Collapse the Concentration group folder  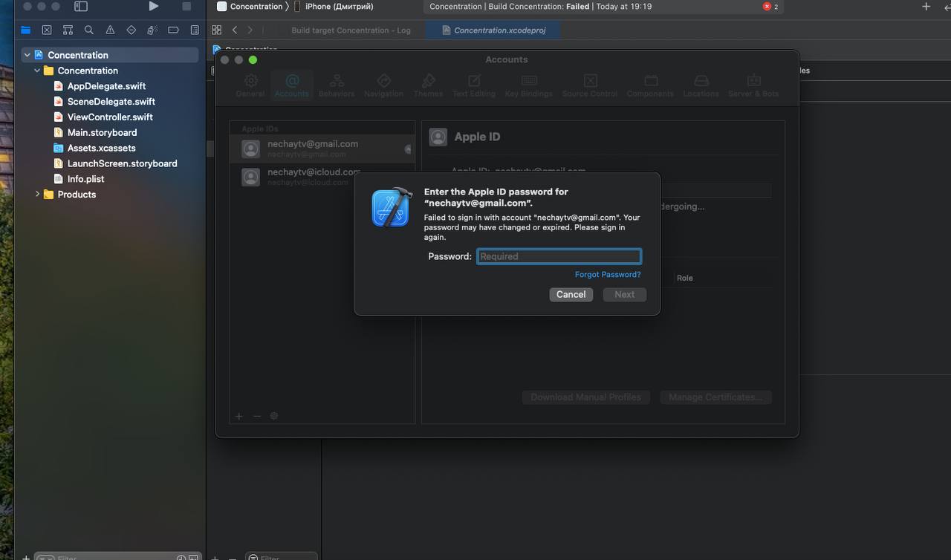point(37,71)
